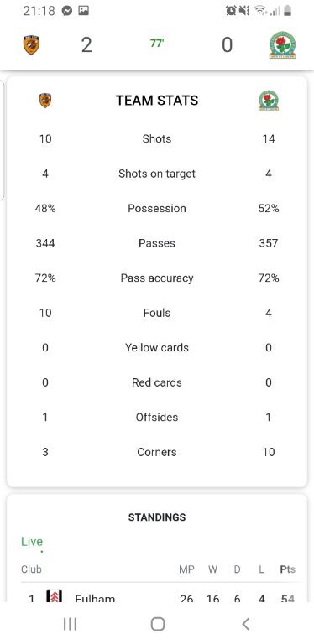
Task: Open Blackburn Rovers from the Team Stats crest
Action: click(269, 101)
